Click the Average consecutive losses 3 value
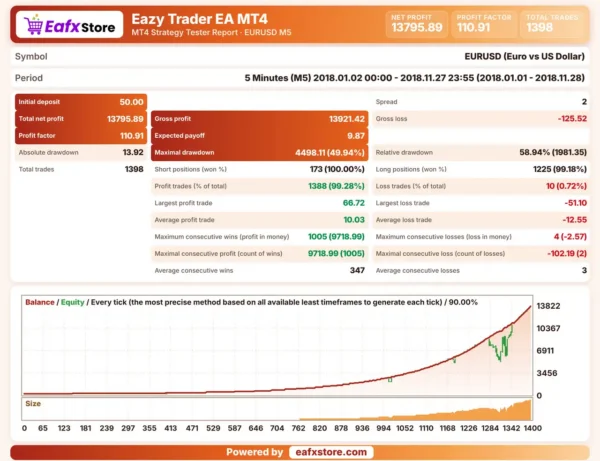This screenshot has height=461, width=600. click(584, 270)
